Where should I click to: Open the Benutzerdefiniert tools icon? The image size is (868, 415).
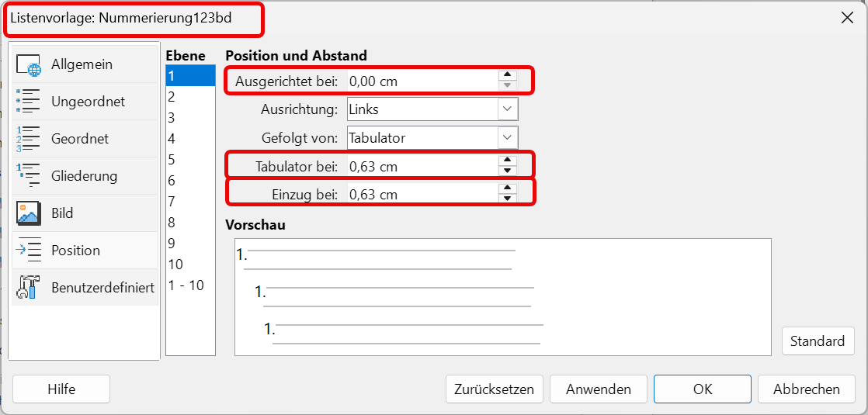(28, 288)
